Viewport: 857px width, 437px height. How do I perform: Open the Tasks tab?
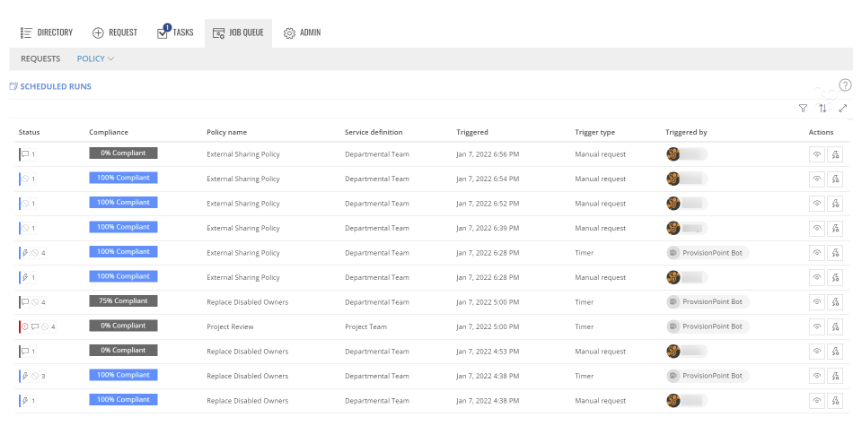[175, 33]
